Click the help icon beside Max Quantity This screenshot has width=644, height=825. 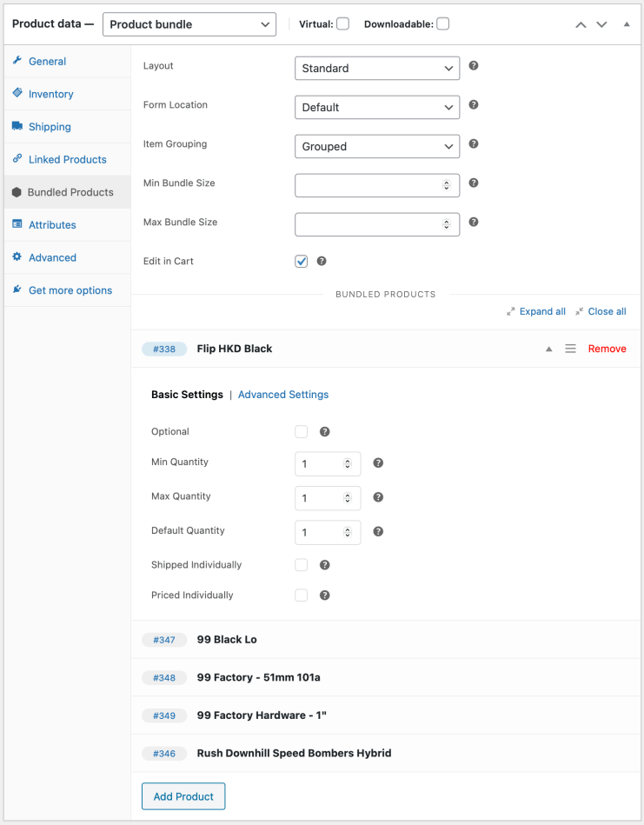378,497
